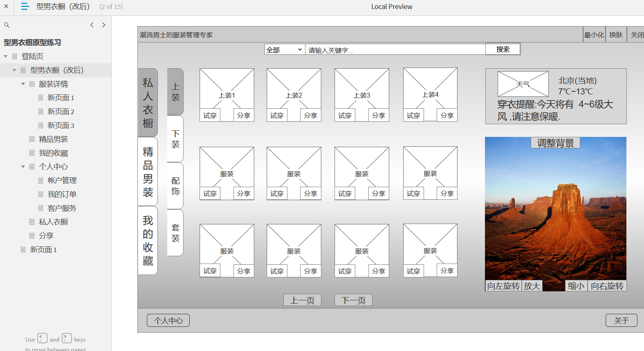This screenshot has height=351, width=644.
Task: Open the 客户服务 page
Action: [x=62, y=208]
